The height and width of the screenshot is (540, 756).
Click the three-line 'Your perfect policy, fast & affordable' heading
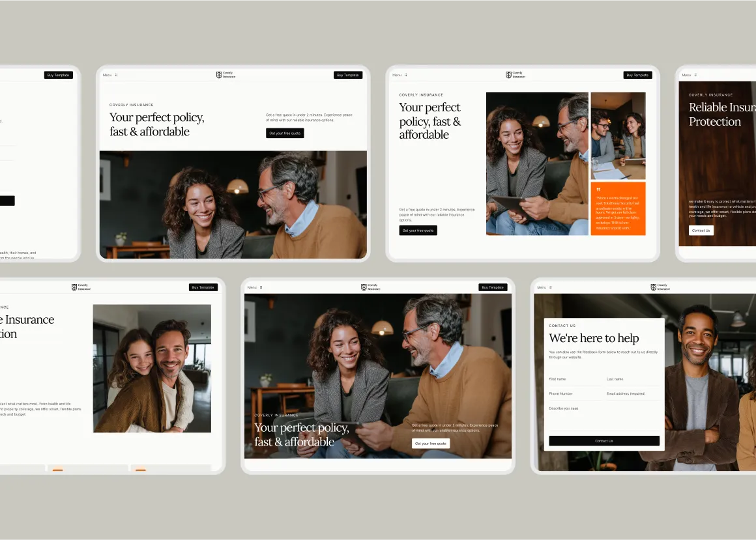[x=430, y=121]
